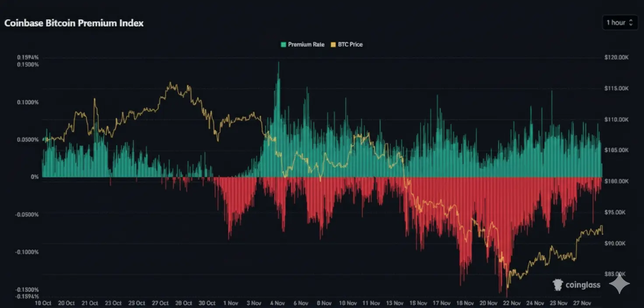Screen dimensions: 644x308
Task: Click the 24 Nov date label
Action: [x=535, y=303]
